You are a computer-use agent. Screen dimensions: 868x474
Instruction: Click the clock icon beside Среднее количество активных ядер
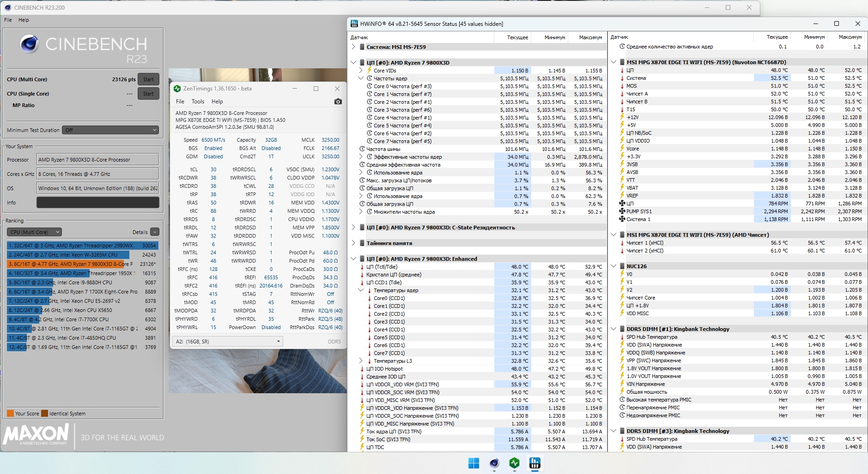click(622, 47)
